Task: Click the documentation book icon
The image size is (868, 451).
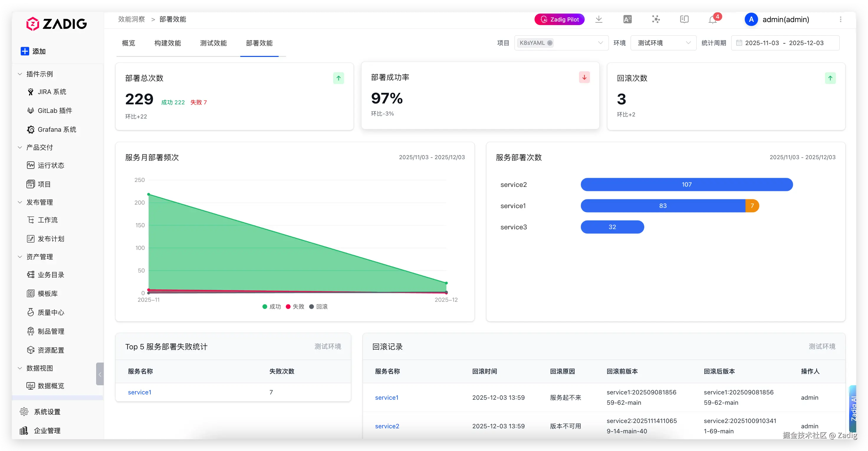Action: (x=684, y=19)
